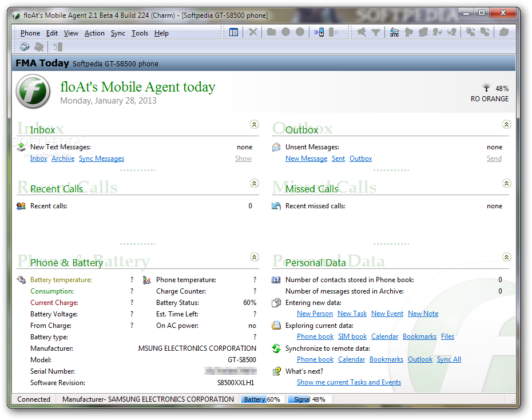Click the Manufacturer status bar entry

tap(148, 399)
